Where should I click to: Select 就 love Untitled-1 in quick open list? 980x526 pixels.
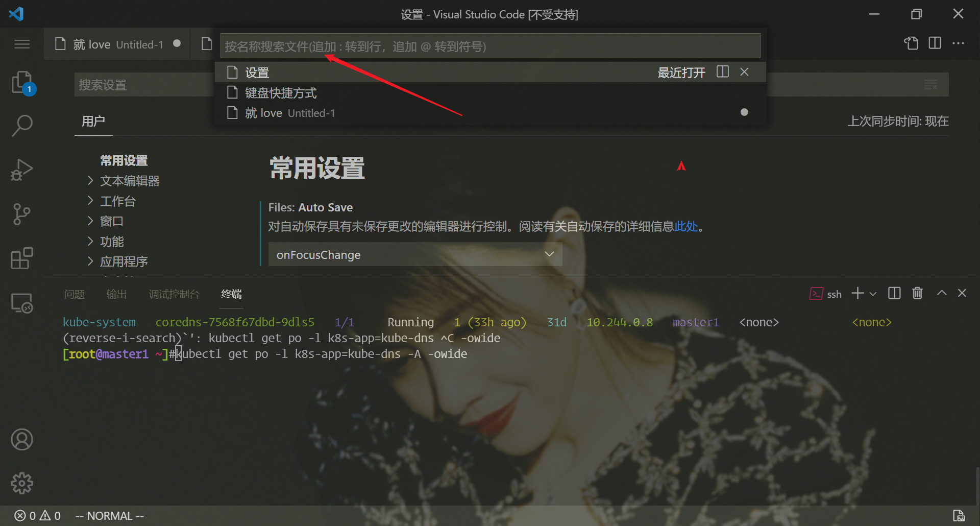coord(490,113)
